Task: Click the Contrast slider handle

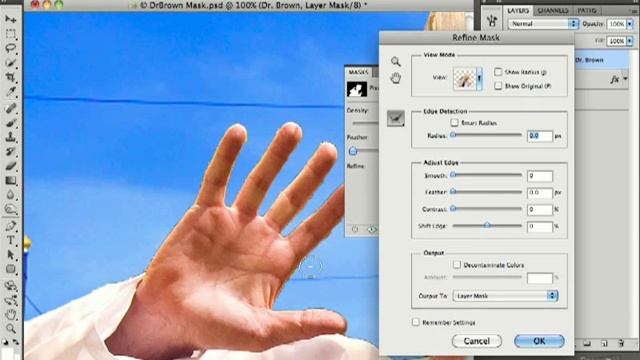Action: click(x=453, y=209)
